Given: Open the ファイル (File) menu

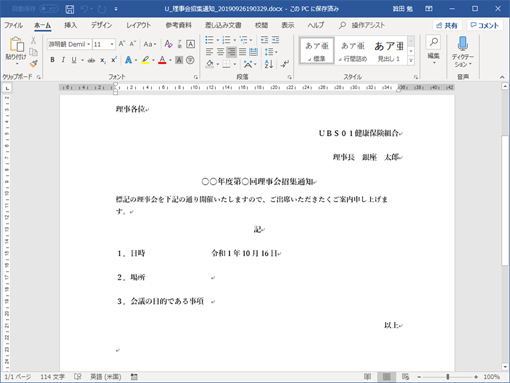Looking at the screenshot, I should click(x=13, y=25).
